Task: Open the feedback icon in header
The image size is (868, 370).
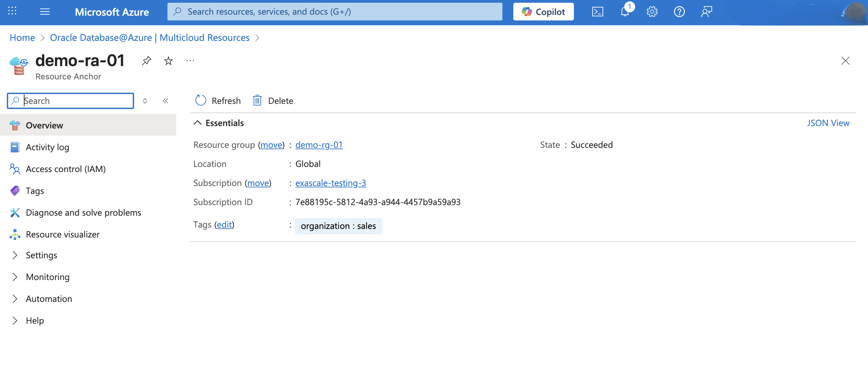Action: click(707, 12)
